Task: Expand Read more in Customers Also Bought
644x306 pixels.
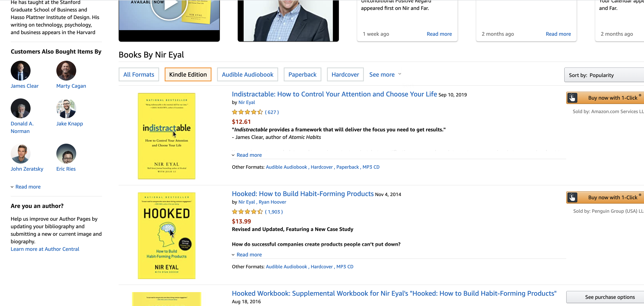Action: click(28, 187)
